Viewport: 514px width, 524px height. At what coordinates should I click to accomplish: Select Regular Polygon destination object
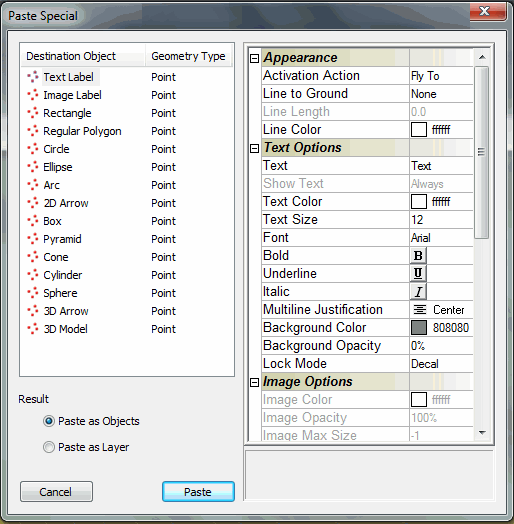(82, 131)
